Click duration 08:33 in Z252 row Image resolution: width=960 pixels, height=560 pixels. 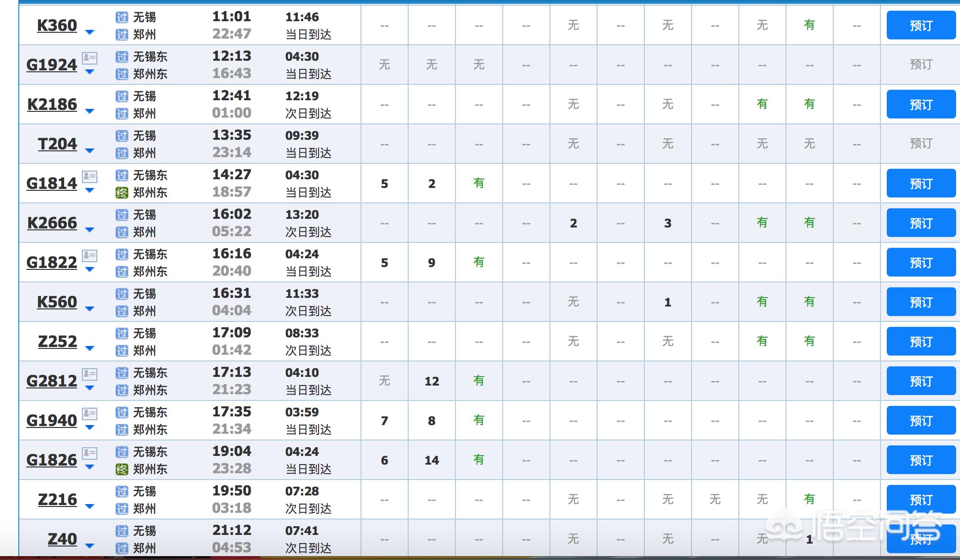(x=302, y=333)
